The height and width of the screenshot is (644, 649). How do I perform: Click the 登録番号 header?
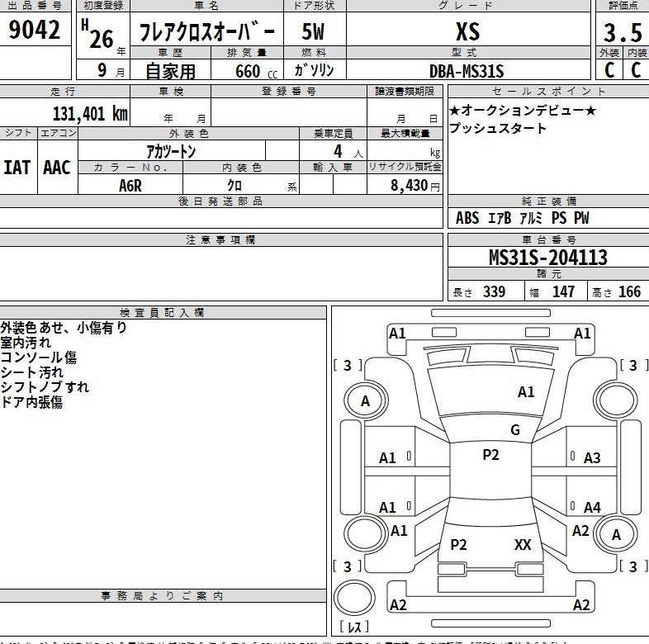point(289,91)
